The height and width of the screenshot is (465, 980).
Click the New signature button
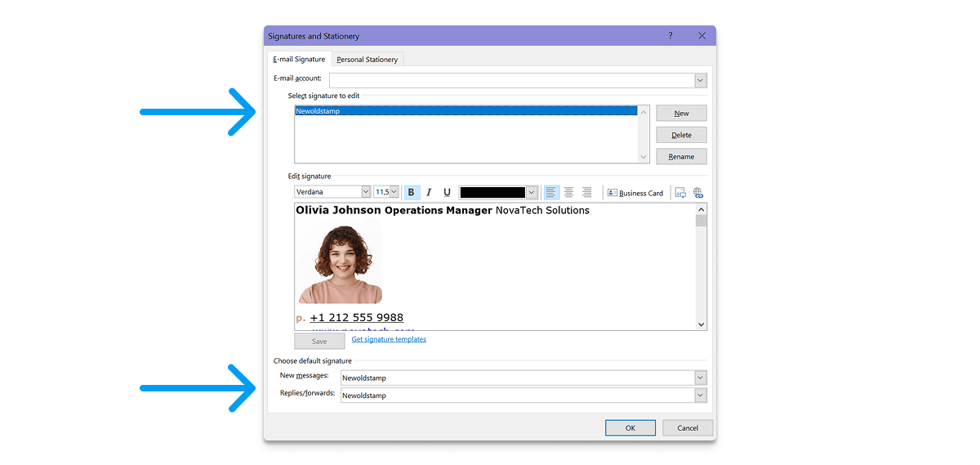pos(681,114)
